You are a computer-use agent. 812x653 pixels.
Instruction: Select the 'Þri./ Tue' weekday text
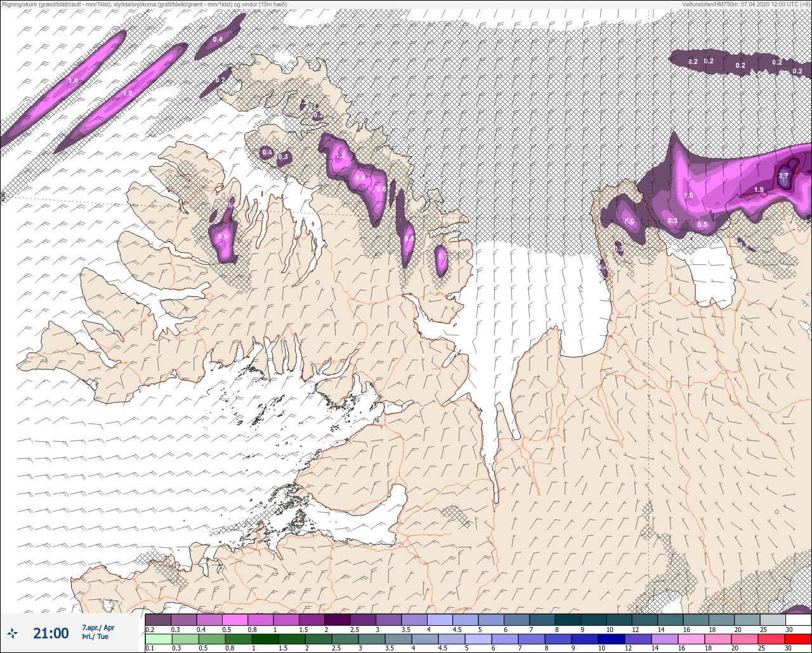coord(95,637)
